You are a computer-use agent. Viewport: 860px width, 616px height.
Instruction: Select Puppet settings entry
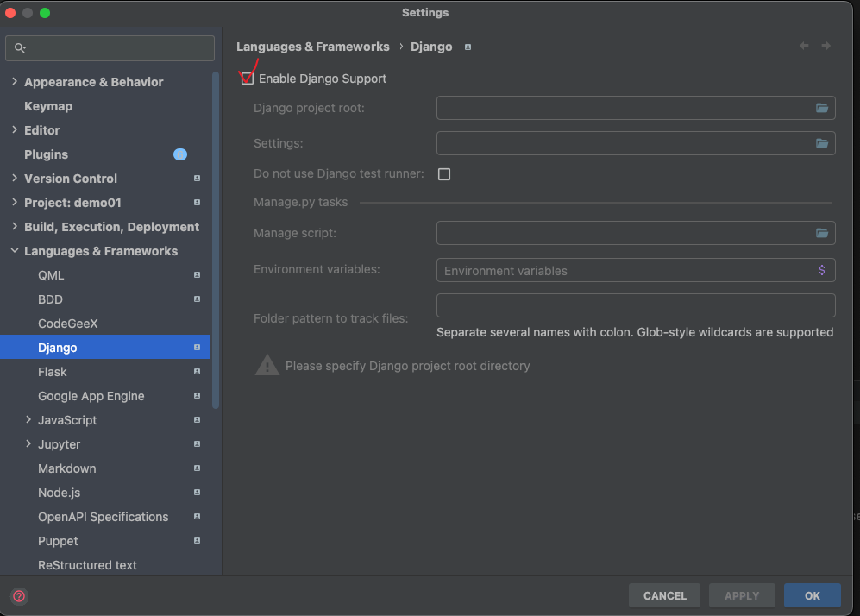click(58, 541)
